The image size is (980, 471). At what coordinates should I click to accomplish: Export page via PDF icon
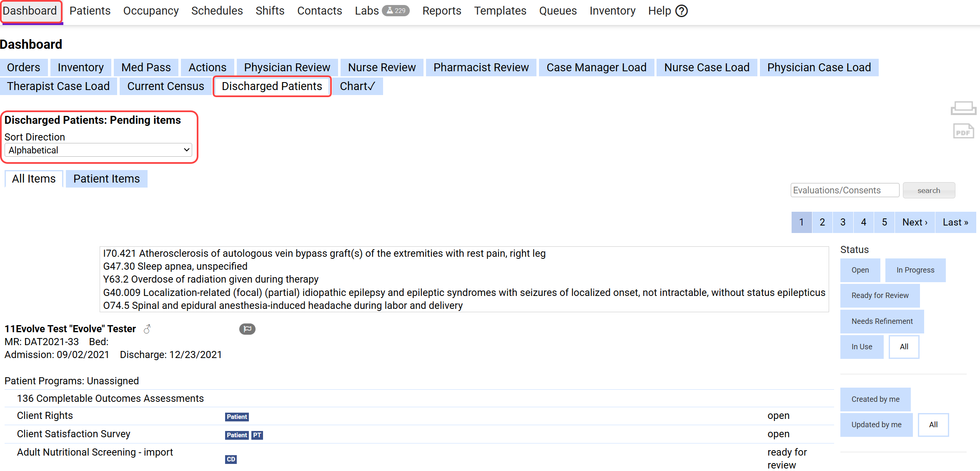pyautogui.click(x=963, y=131)
